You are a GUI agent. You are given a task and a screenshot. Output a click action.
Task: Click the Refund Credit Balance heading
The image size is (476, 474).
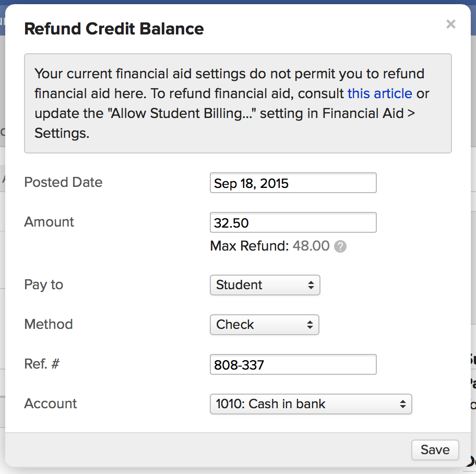coord(114,29)
